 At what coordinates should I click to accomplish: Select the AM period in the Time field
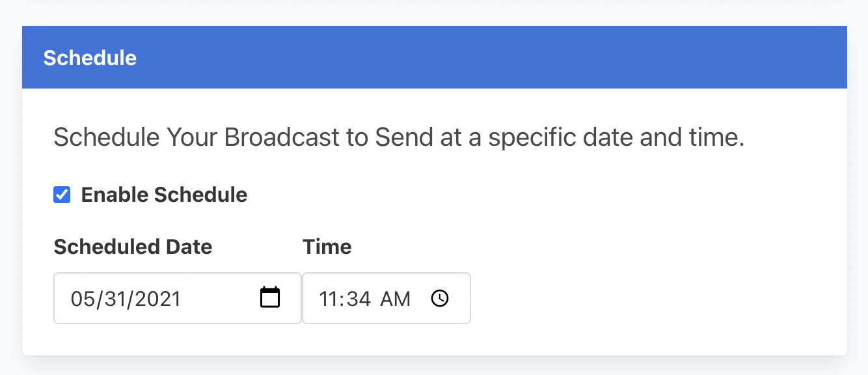point(396,299)
